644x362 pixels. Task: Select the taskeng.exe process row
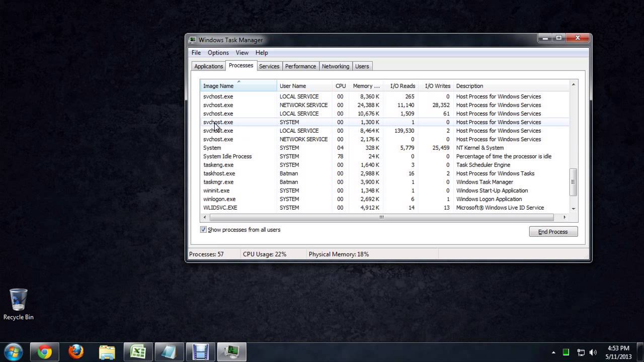coord(384,165)
